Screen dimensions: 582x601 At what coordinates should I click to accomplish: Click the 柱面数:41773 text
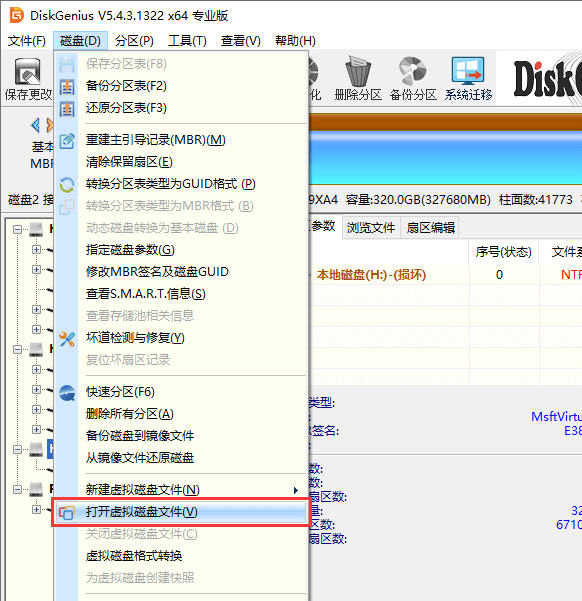click(536, 200)
